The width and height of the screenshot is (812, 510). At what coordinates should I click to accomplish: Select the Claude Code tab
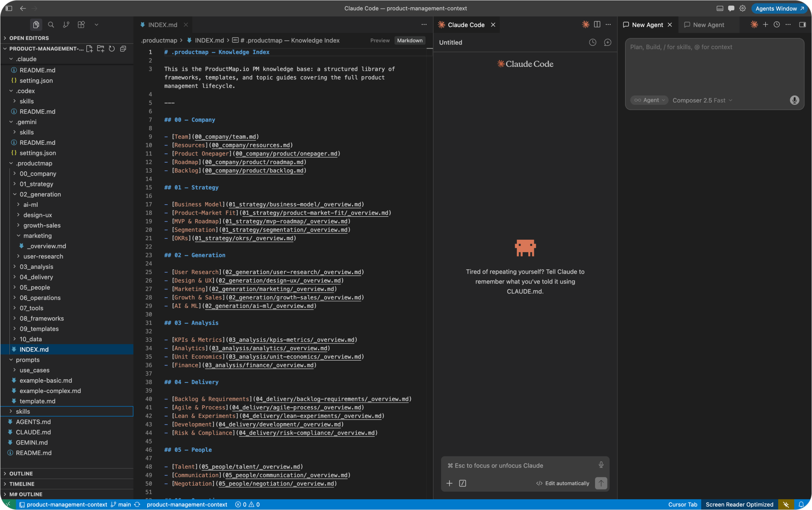(x=466, y=25)
